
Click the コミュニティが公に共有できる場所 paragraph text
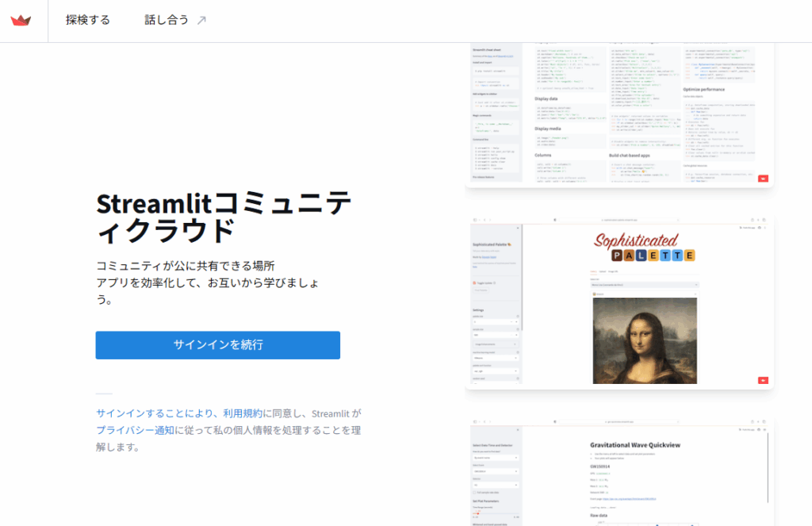tap(186, 266)
